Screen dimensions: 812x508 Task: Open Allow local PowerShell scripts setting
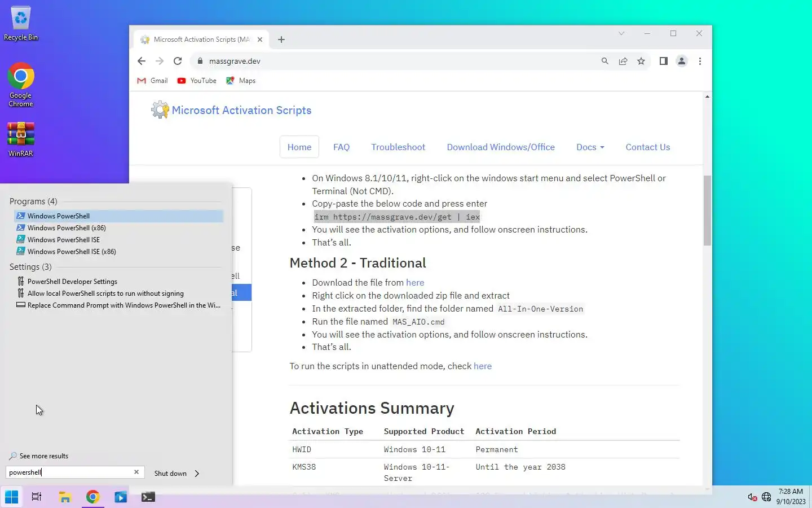coord(118,293)
